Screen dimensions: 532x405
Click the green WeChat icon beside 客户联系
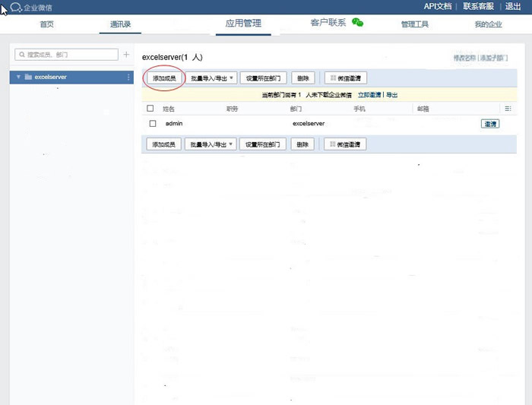(x=357, y=23)
